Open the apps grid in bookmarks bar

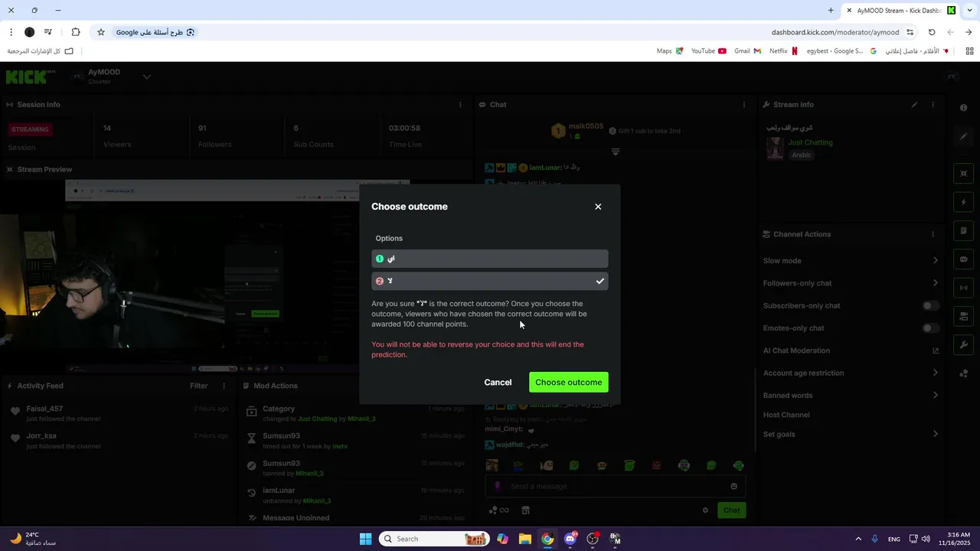(x=969, y=51)
